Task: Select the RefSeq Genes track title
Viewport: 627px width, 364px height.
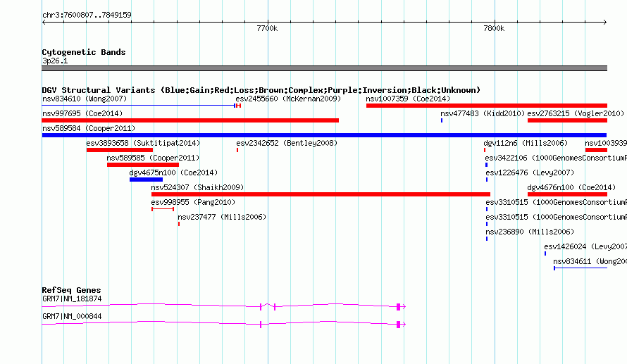Action: (x=72, y=290)
